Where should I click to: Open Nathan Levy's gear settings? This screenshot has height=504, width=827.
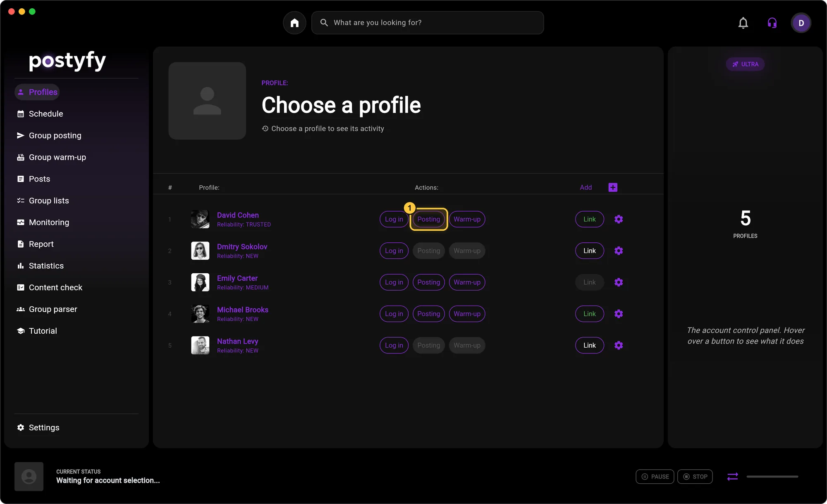pyautogui.click(x=619, y=345)
